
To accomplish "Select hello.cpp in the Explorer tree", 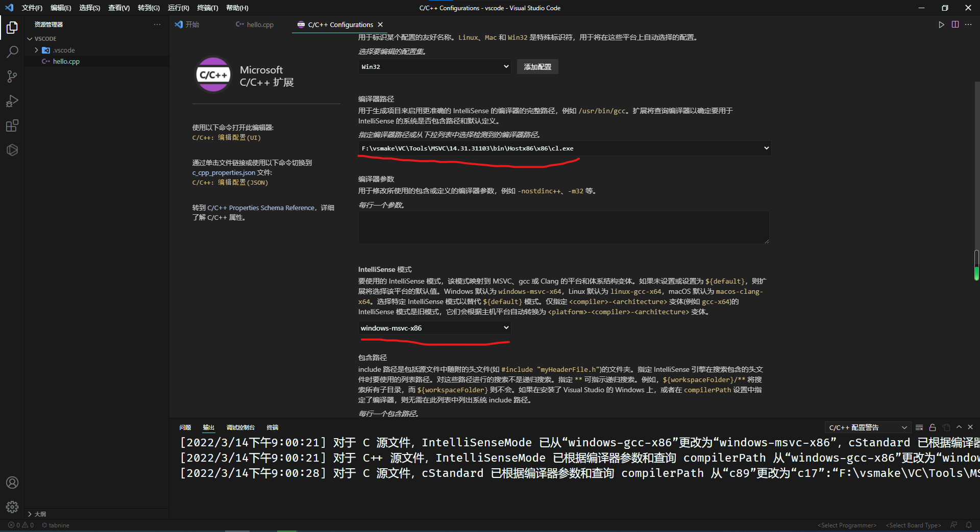I will [x=96, y=61].
